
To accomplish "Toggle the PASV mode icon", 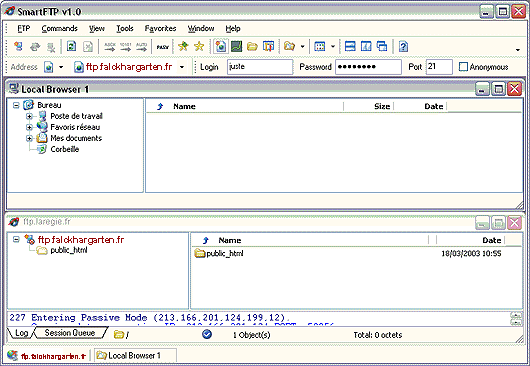I will click(163, 47).
